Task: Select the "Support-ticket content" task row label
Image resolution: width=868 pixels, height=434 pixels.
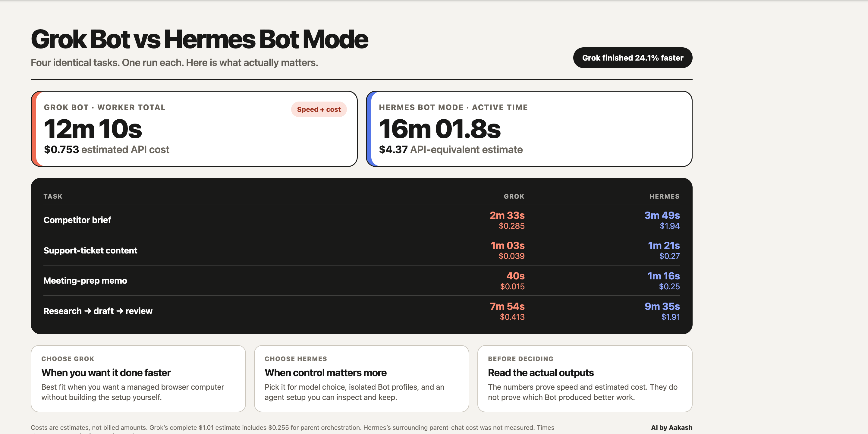Action: (90, 250)
